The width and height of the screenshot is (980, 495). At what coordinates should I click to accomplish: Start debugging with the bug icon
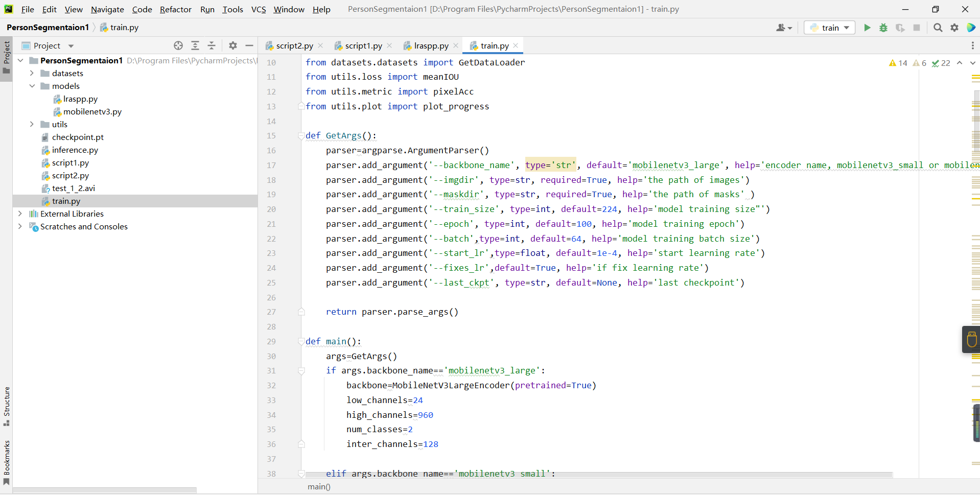point(883,28)
